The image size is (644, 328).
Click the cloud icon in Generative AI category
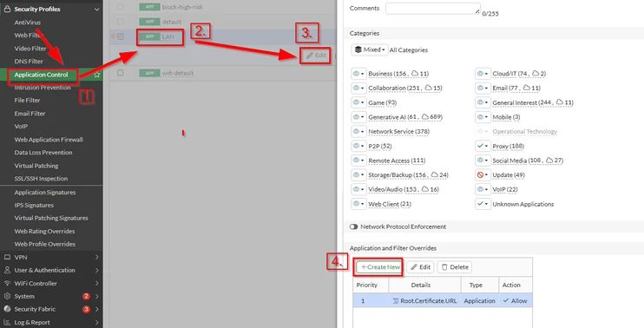tap(425, 116)
